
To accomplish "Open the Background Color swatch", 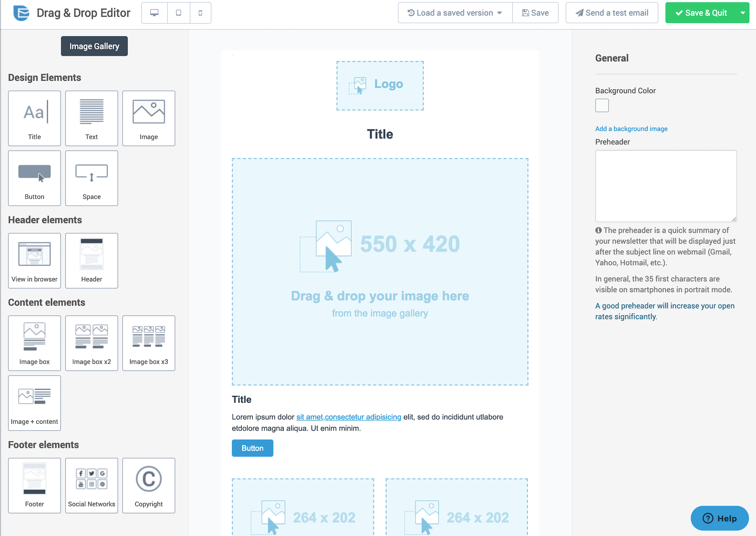I will (x=602, y=105).
